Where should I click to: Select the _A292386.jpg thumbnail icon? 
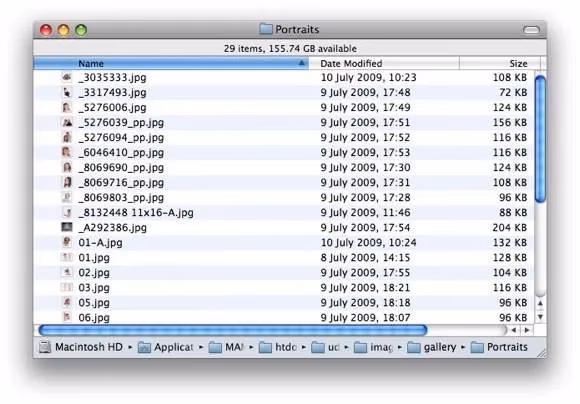point(67,227)
